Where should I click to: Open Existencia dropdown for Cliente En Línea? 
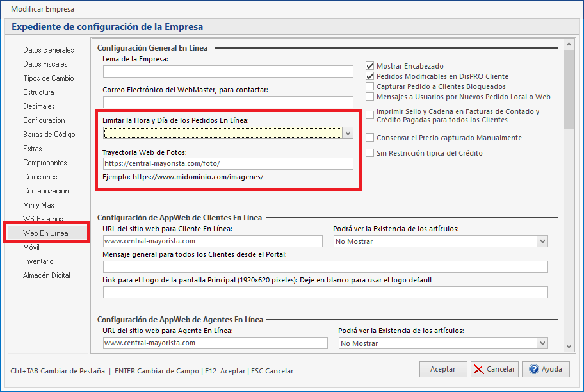[542, 241]
